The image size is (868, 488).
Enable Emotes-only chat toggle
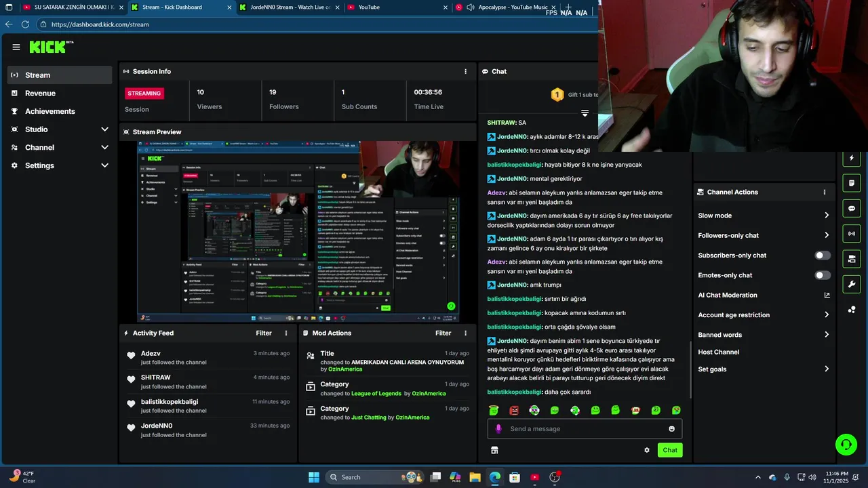pyautogui.click(x=822, y=275)
